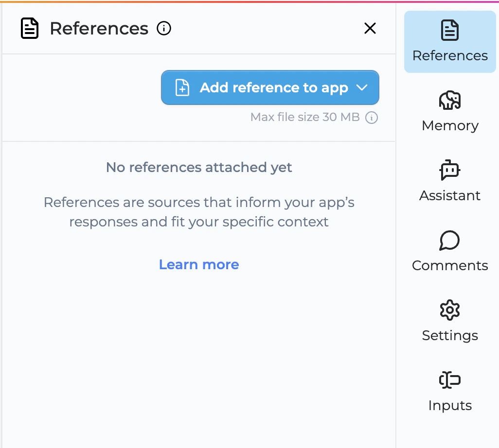Open the Comments speech-bubble icon
The image size is (499, 448).
[449, 241]
